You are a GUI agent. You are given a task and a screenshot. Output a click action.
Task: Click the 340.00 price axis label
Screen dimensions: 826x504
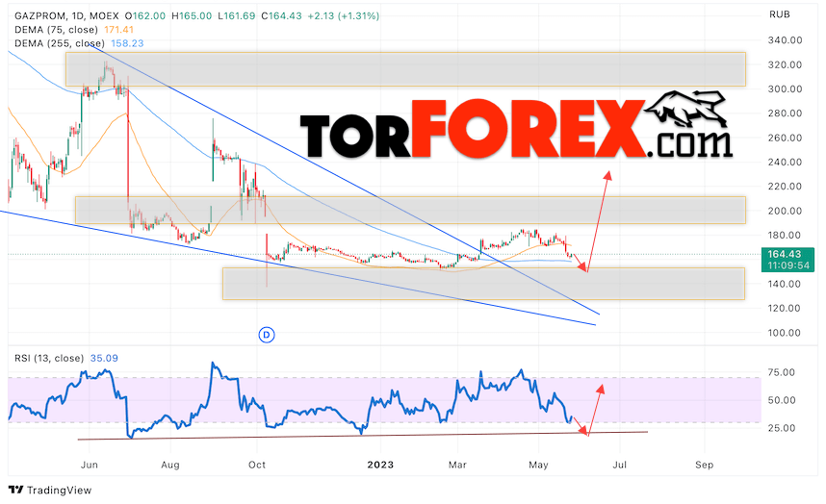(x=785, y=40)
